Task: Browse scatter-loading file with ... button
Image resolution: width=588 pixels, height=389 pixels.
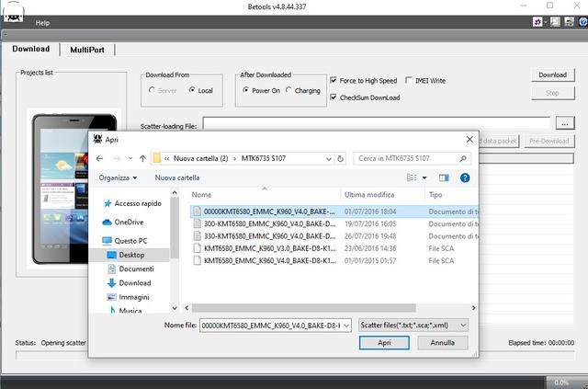Action: pos(565,123)
